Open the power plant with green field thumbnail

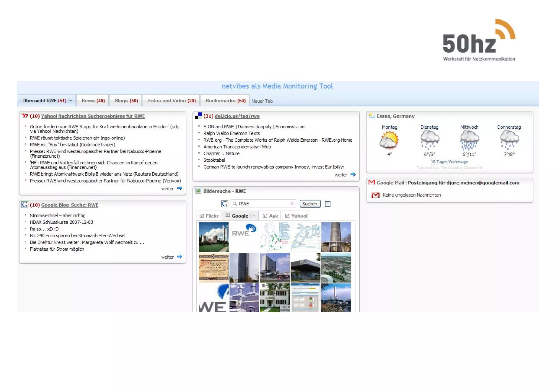coord(214,237)
